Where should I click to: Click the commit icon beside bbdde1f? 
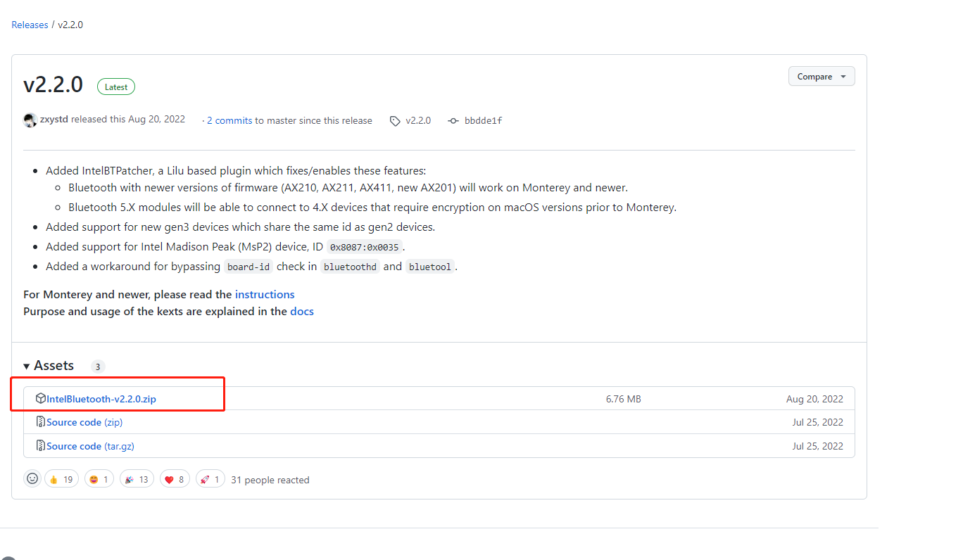click(453, 121)
